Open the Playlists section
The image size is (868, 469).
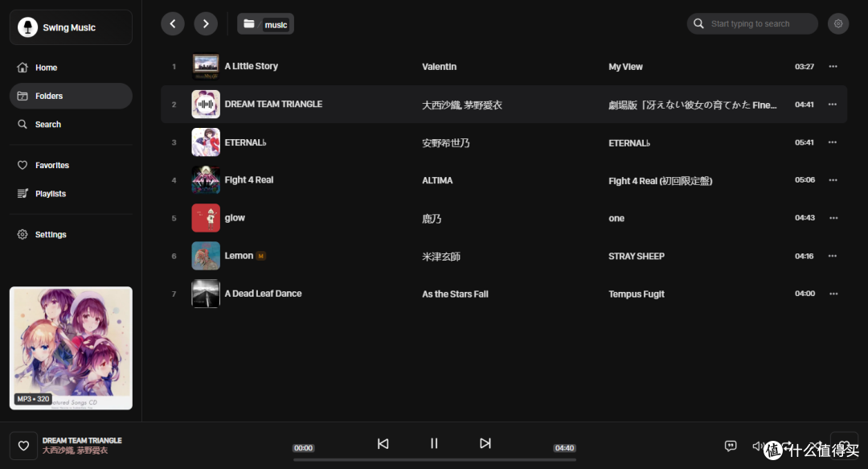point(51,193)
